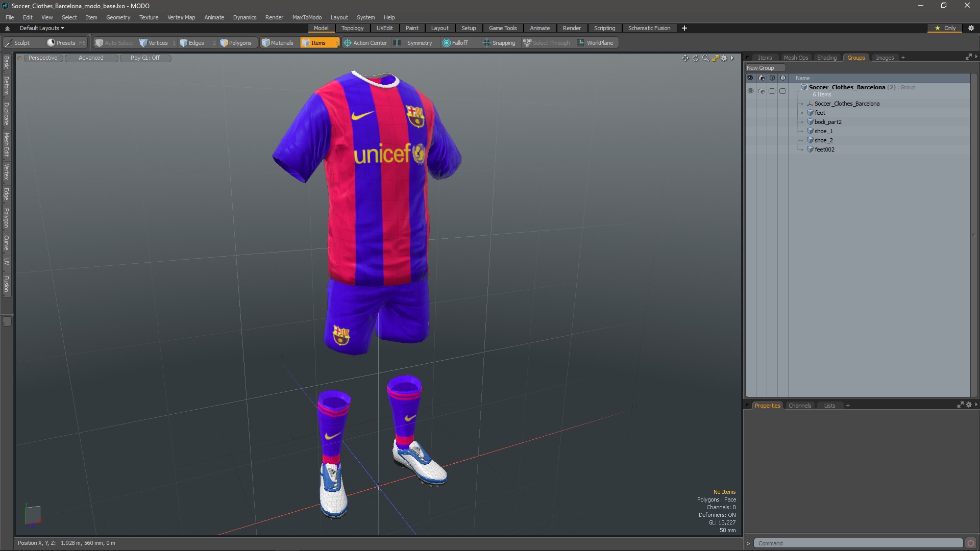The image size is (980, 551).
Task: Open Presets browser
Action: [x=66, y=43]
